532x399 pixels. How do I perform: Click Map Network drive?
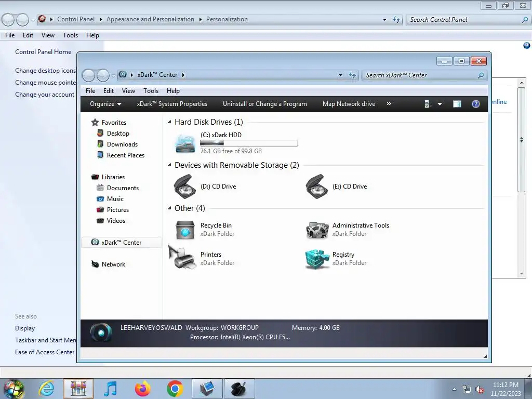[349, 104]
